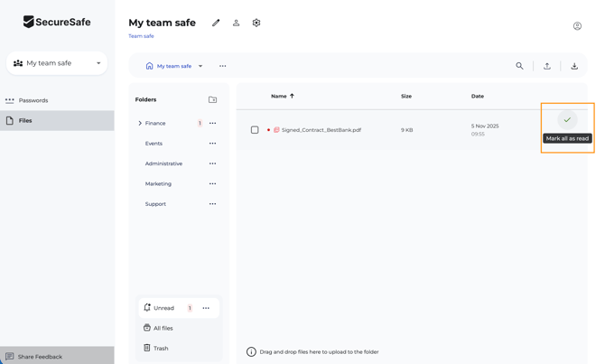The width and height of the screenshot is (605, 364).
Task: Open the My team safe selector dropdown
Action: coord(57,63)
